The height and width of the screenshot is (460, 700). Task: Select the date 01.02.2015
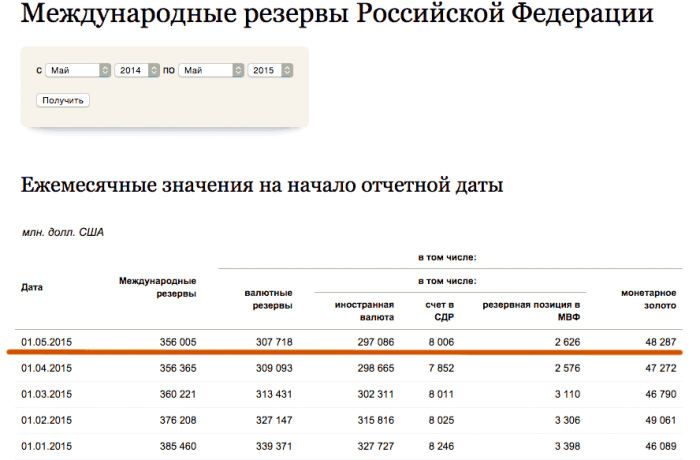(x=46, y=420)
